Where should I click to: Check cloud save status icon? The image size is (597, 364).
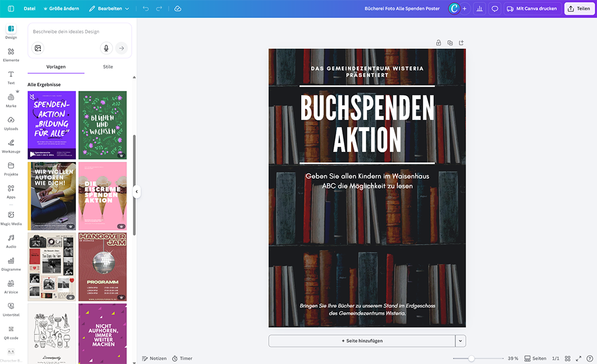pyautogui.click(x=178, y=8)
